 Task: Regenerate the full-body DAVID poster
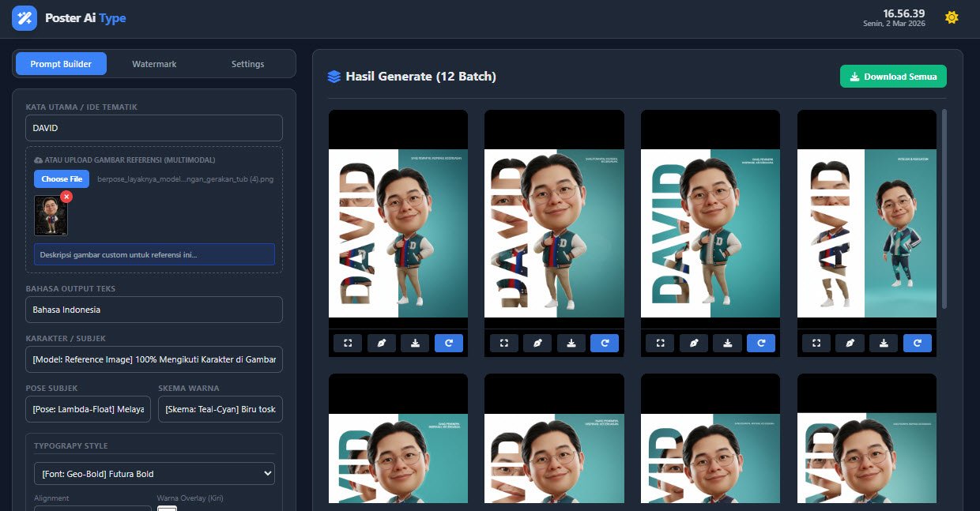click(918, 343)
